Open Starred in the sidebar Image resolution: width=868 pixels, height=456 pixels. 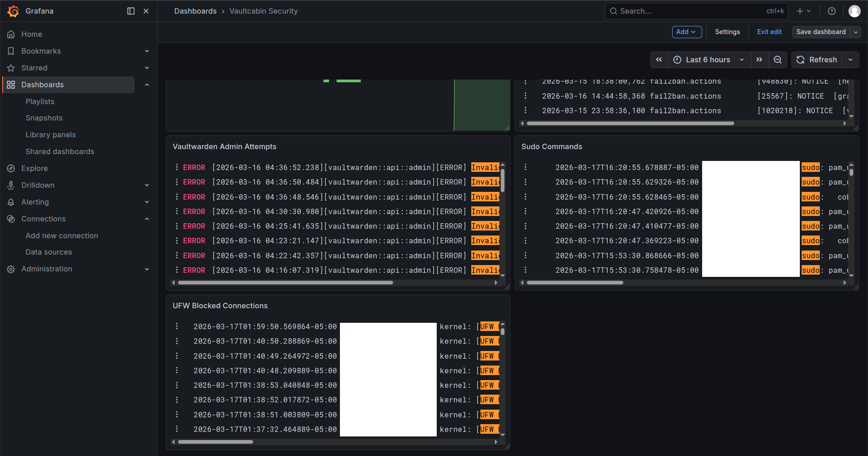[x=34, y=68]
